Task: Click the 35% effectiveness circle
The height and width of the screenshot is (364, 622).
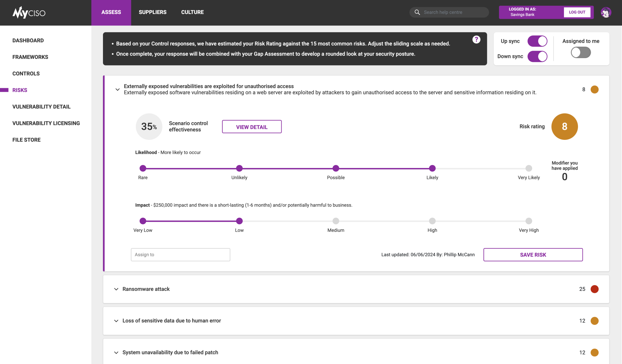Action: 149,126
